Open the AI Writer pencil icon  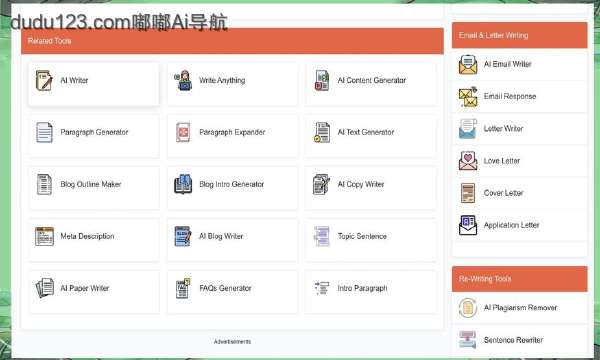coord(44,80)
